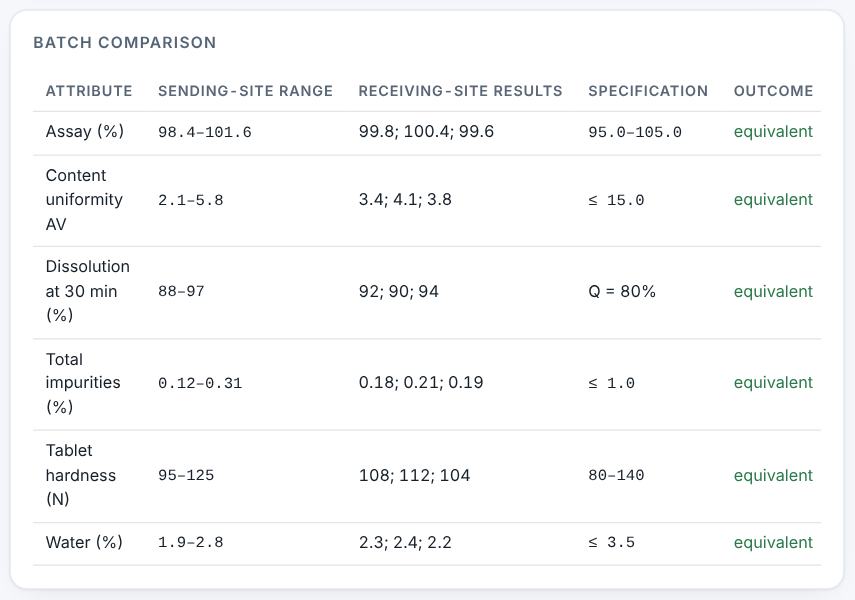Image resolution: width=855 pixels, height=600 pixels.
Task: Click the Content uniformity AV attribute cell
Action: tap(84, 200)
